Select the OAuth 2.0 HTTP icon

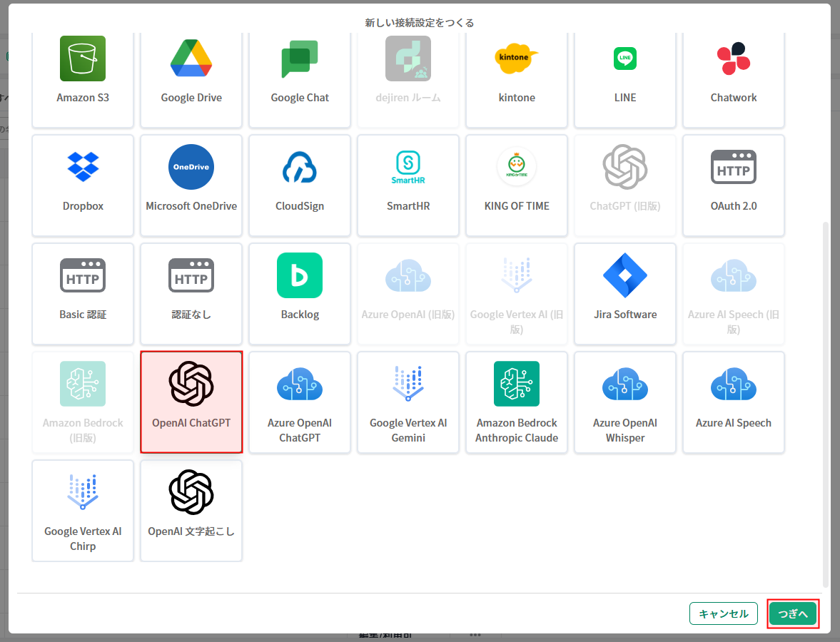734,167
